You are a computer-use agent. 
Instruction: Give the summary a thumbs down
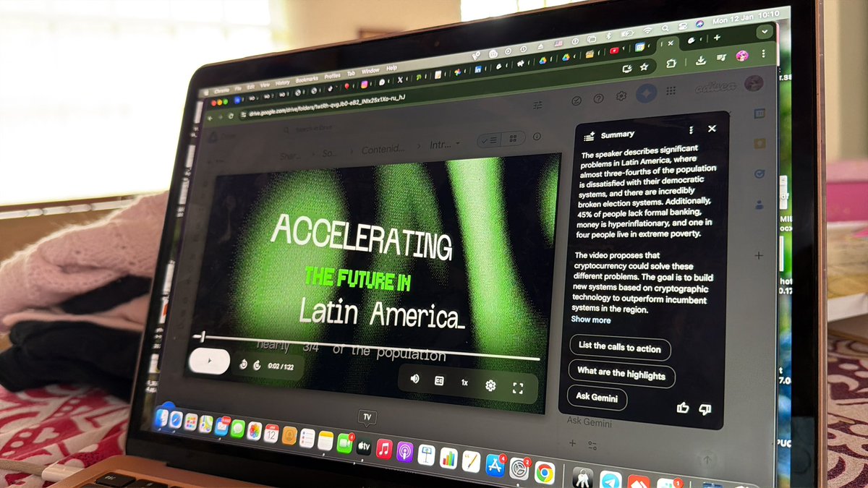(705, 409)
